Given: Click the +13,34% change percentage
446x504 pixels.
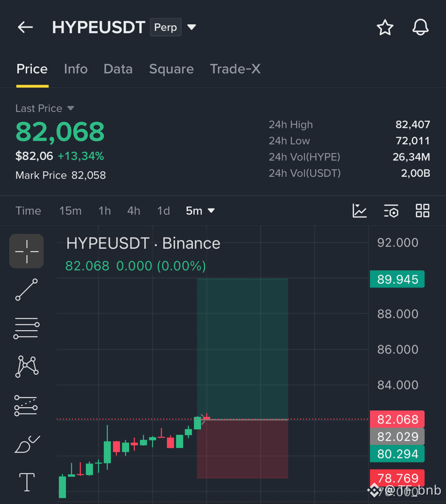Looking at the screenshot, I should (x=81, y=156).
